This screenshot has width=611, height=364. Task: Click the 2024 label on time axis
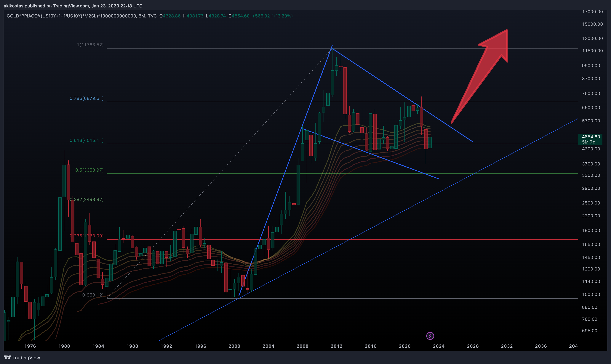point(439,346)
